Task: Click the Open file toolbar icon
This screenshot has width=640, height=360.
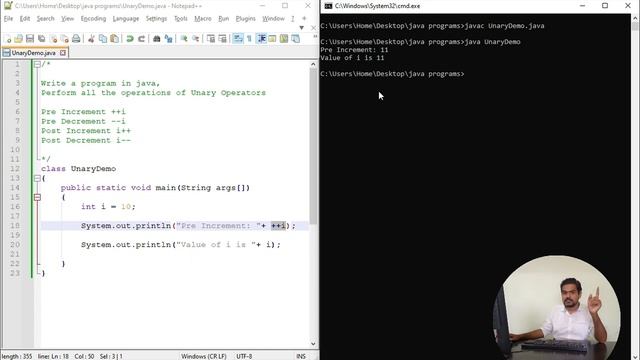Action: tap(18, 39)
